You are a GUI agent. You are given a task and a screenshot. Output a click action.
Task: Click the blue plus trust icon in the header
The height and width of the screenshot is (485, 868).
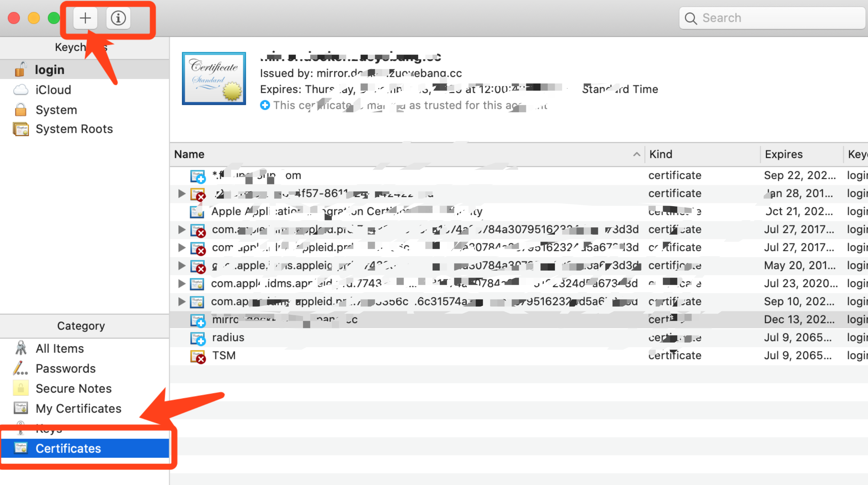pyautogui.click(x=265, y=105)
